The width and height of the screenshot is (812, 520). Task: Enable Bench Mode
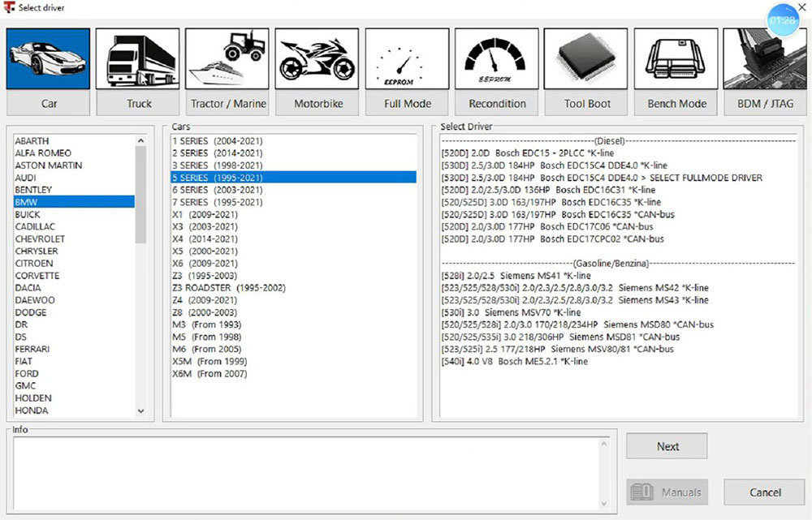pos(676,58)
